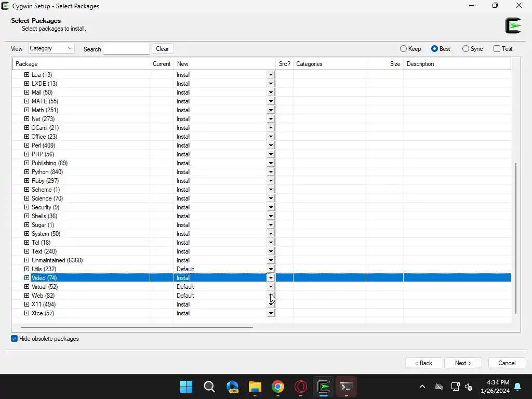
Task: Expand the X11 (494) category
Action: pos(27,304)
